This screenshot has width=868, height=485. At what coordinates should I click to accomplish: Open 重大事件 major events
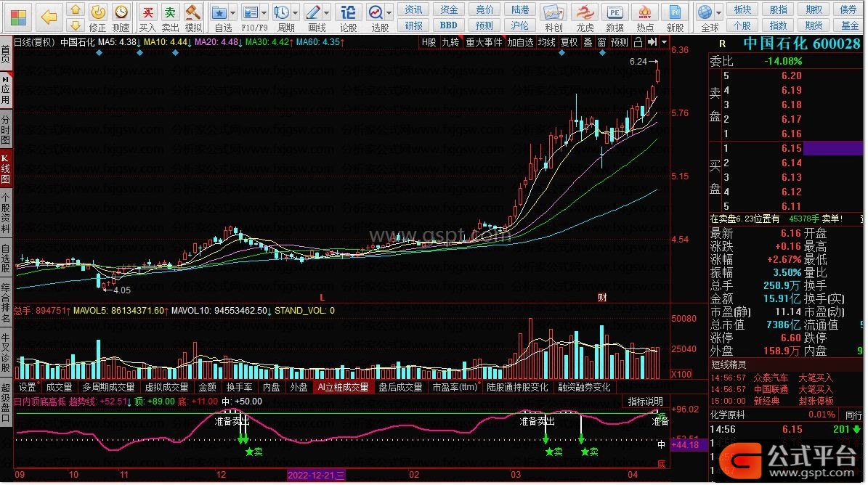(484, 43)
